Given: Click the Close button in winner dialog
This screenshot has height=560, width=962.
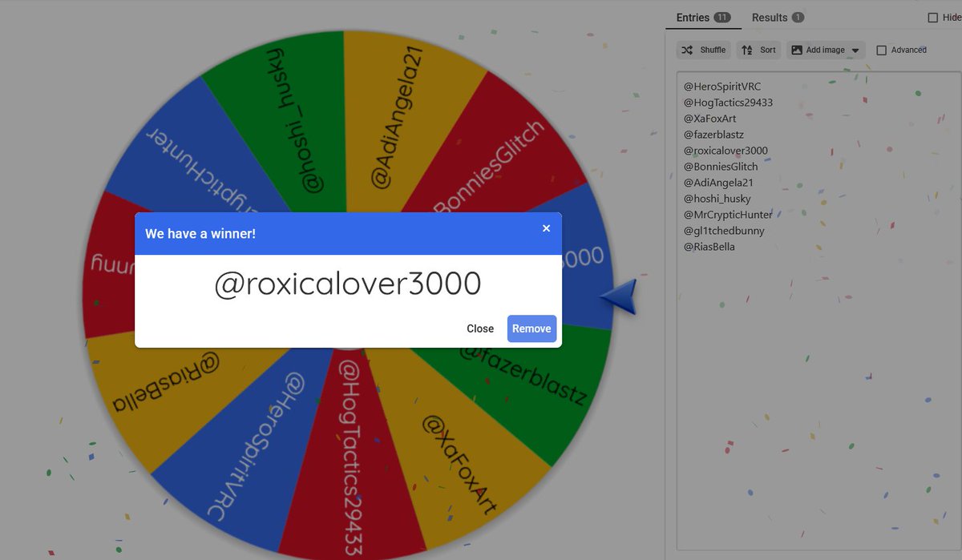Looking at the screenshot, I should coord(480,328).
